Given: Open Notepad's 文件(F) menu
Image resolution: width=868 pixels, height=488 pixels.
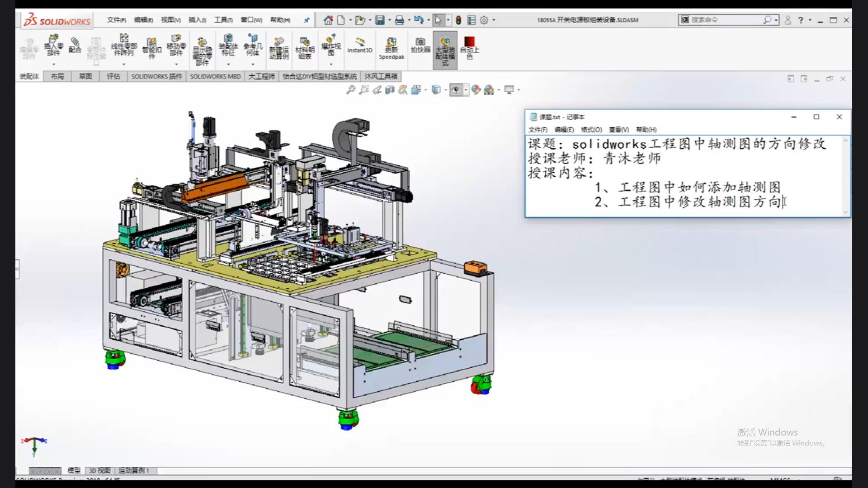Looking at the screenshot, I should (538, 130).
